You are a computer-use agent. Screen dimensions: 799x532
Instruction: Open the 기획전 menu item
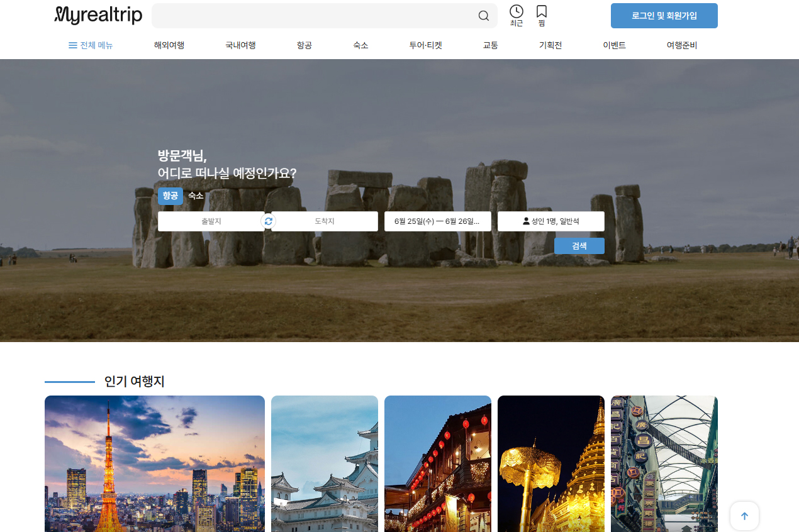(x=550, y=45)
